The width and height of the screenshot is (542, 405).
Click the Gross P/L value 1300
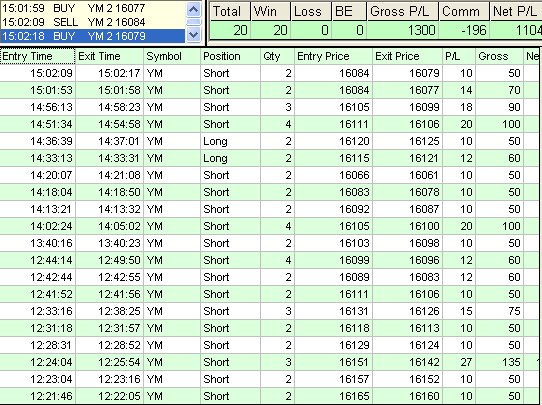(x=403, y=30)
